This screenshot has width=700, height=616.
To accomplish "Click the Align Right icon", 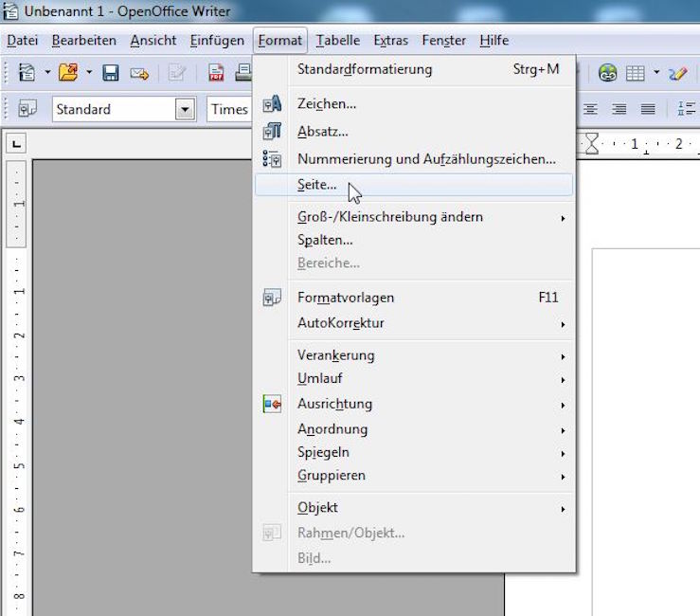I will (x=619, y=109).
